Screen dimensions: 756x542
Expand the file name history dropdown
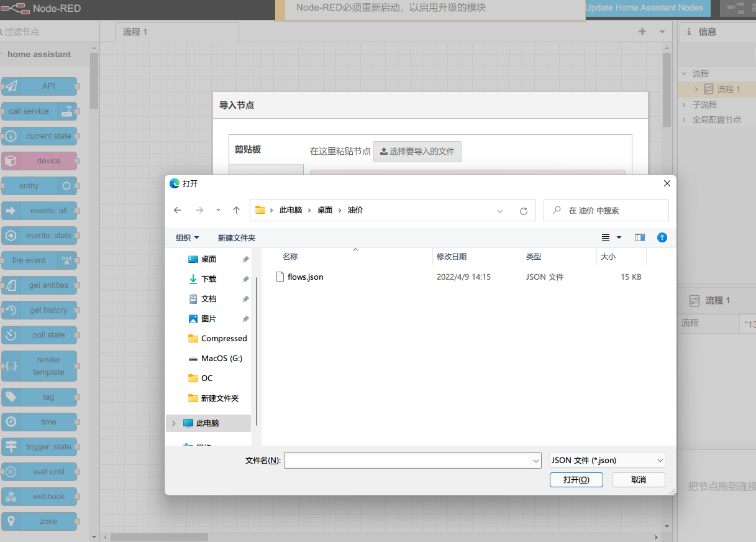(x=536, y=461)
